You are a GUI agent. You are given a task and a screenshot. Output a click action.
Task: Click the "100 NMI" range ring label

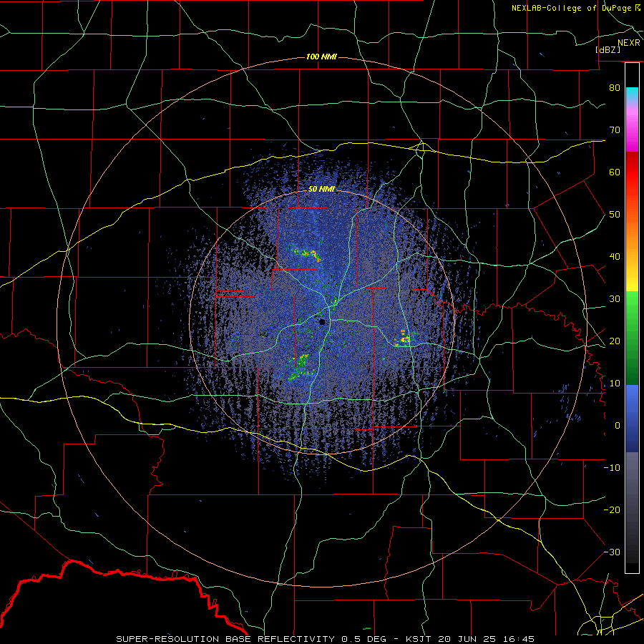coord(321,57)
